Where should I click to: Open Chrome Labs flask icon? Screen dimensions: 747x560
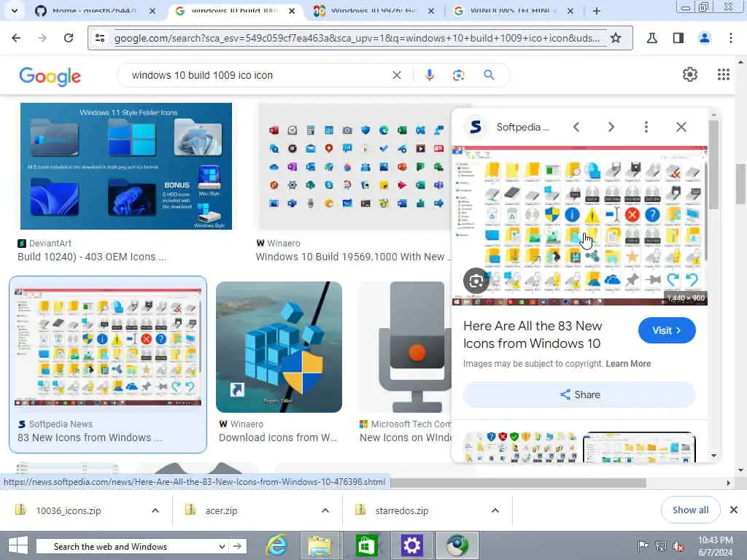pyautogui.click(x=651, y=38)
